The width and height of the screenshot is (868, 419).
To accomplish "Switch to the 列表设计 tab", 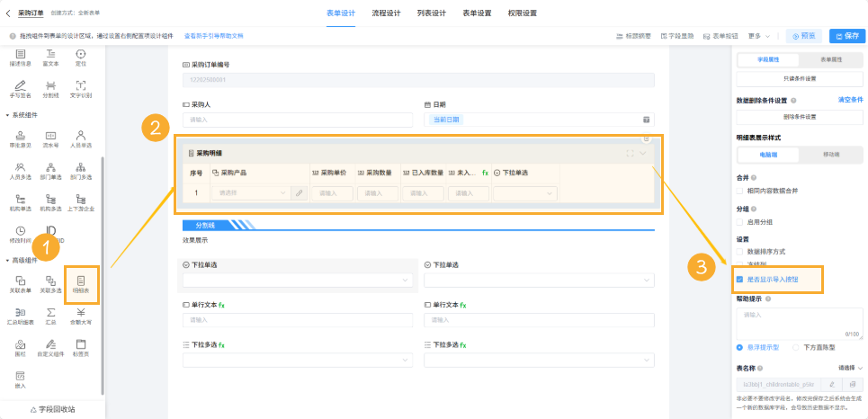I will pyautogui.click(x=431, y=13).
